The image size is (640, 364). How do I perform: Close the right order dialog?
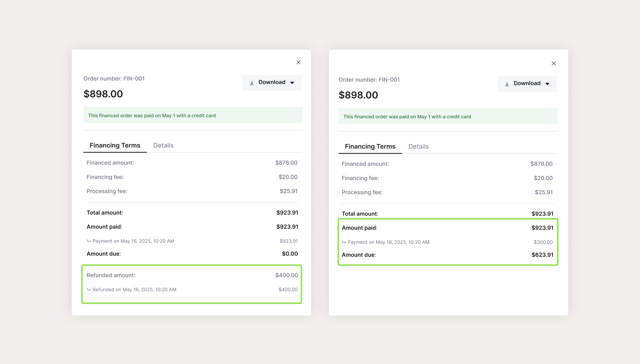click(553, 63)
